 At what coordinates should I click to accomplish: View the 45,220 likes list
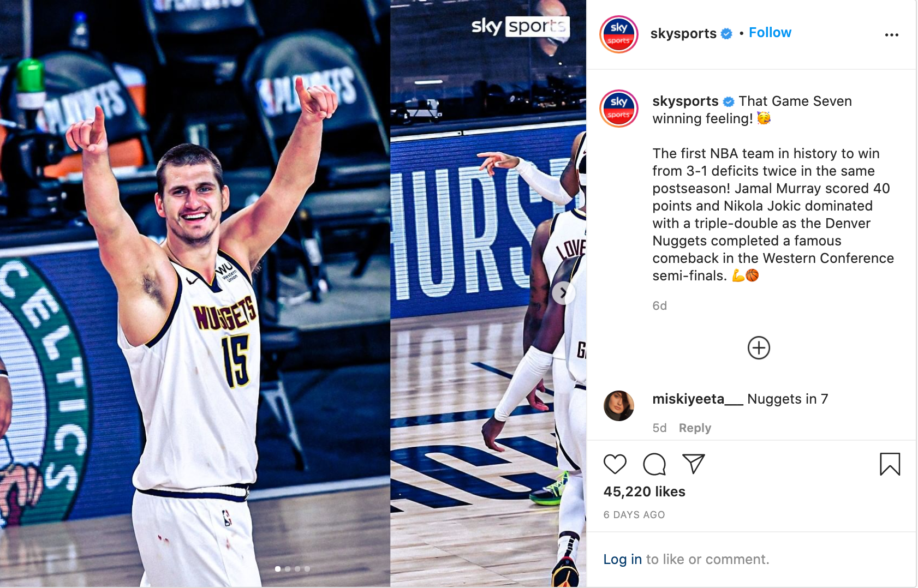click(644, 491)
